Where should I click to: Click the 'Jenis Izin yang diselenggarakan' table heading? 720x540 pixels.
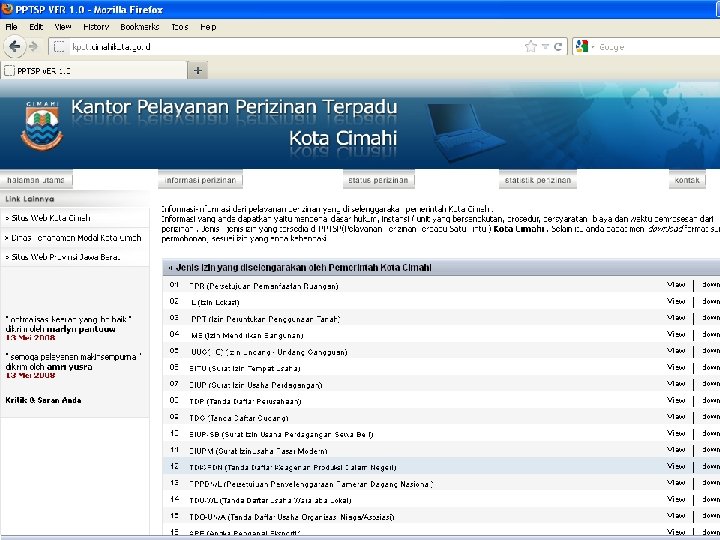coord(304,268)
